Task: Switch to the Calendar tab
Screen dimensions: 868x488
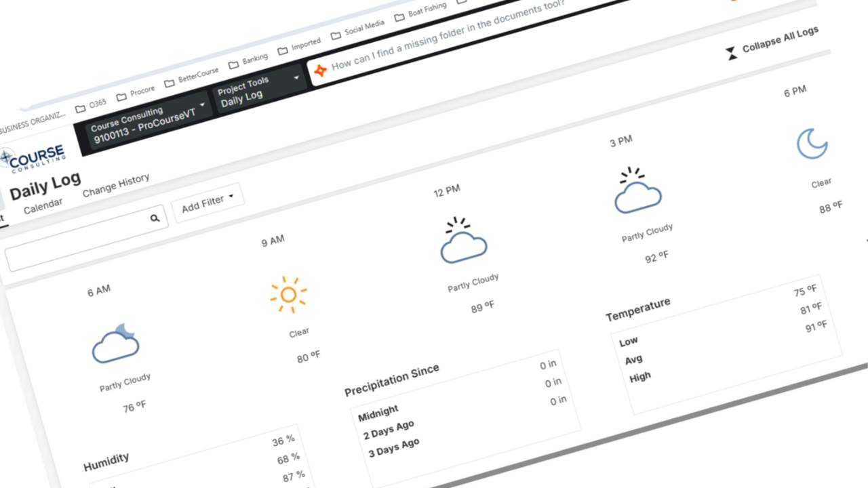Action: 43,206
